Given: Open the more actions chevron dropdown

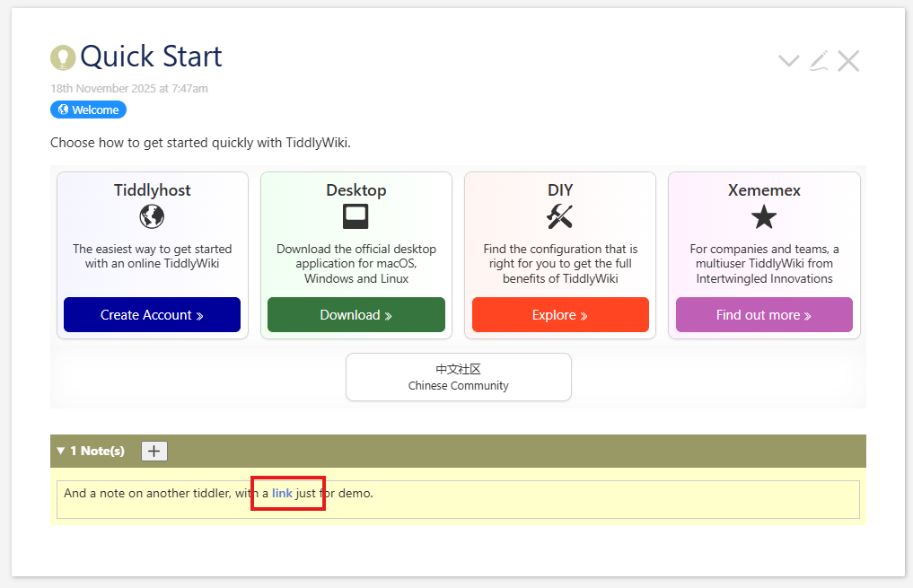Looking at the screenshot, I should [x=788, y=61].
